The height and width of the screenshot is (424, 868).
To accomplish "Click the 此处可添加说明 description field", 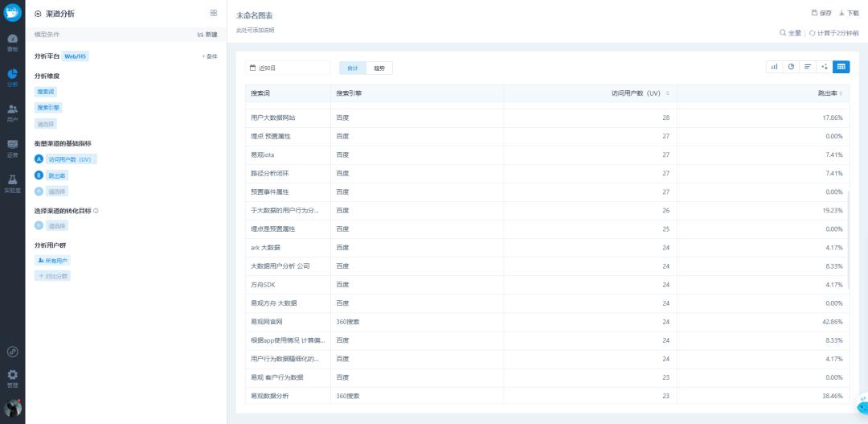I will tap(256, 31).
